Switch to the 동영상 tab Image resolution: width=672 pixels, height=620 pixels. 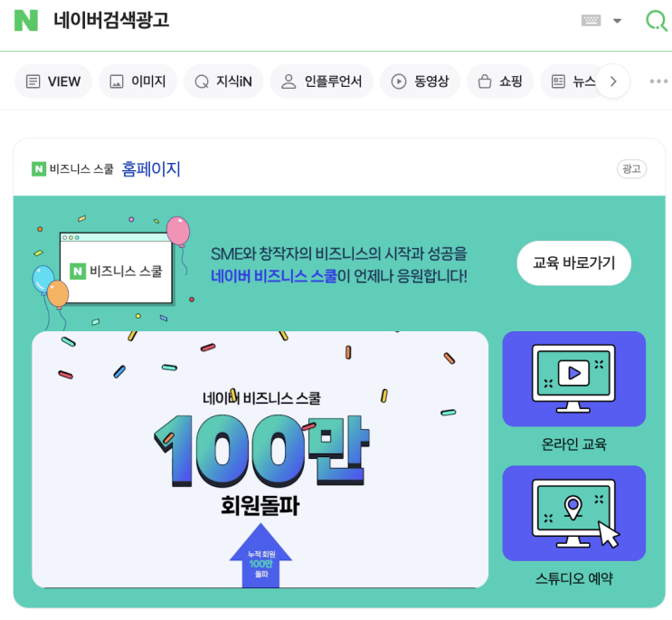[420, 81]
